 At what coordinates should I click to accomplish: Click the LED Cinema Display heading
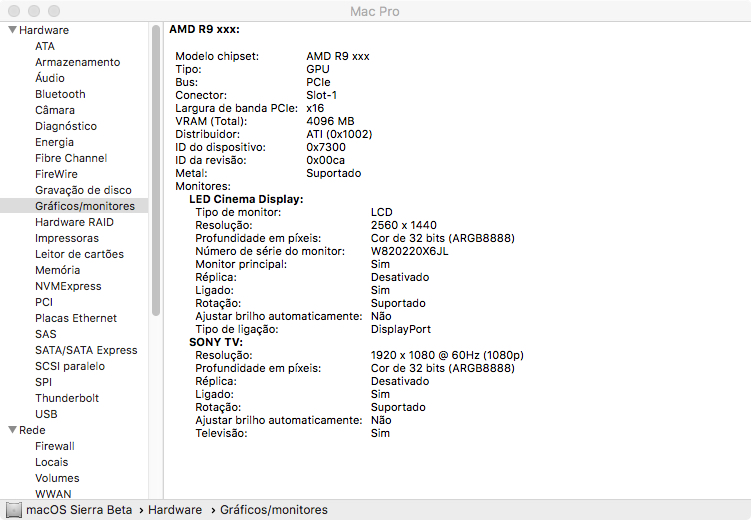click(246, 199)
